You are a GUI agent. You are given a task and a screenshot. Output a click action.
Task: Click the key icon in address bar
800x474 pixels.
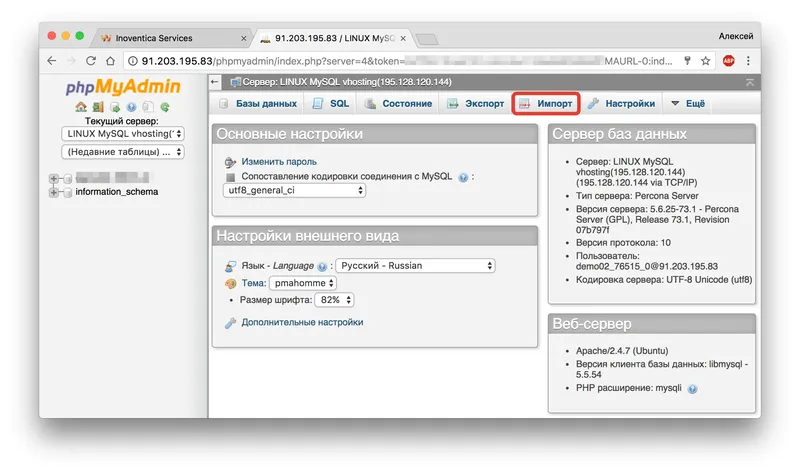point(687,61)
